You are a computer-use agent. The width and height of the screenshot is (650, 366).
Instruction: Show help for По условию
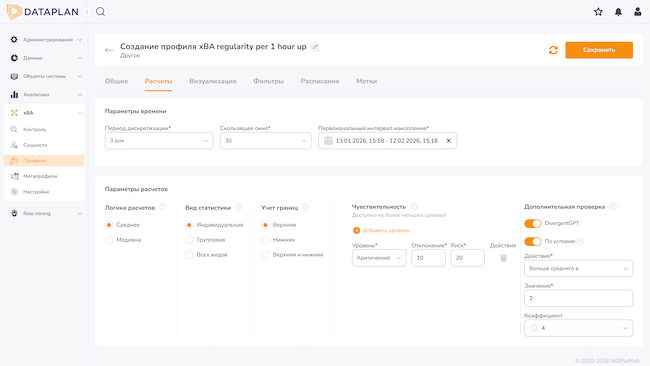click(x=580, y=241)
